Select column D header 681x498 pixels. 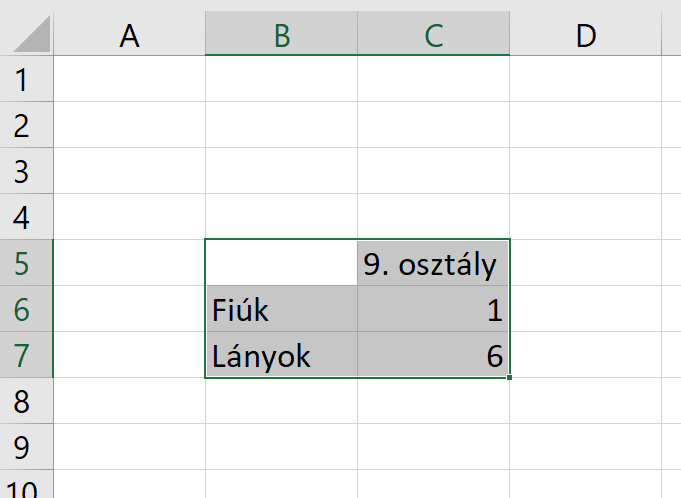[586, 36]
